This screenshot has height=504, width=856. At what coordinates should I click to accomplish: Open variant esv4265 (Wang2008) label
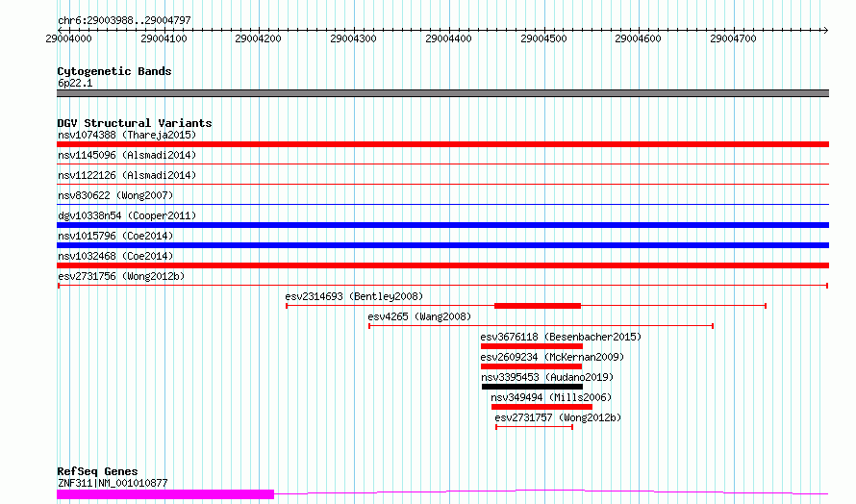tap(419, 316)
